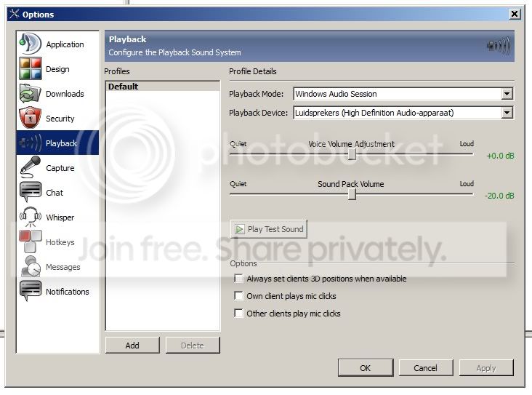
Task: Click the Play Test Sound button
Action: click(269, 229)
